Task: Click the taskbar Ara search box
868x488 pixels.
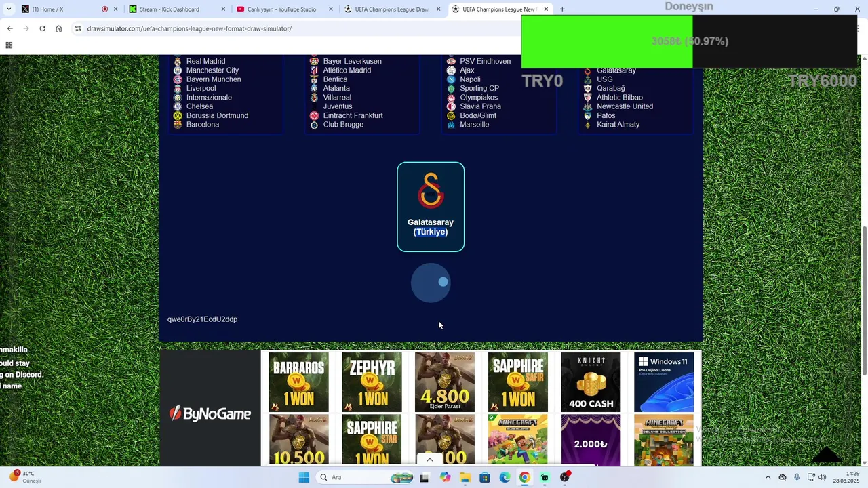Action: tap(366, 477)
